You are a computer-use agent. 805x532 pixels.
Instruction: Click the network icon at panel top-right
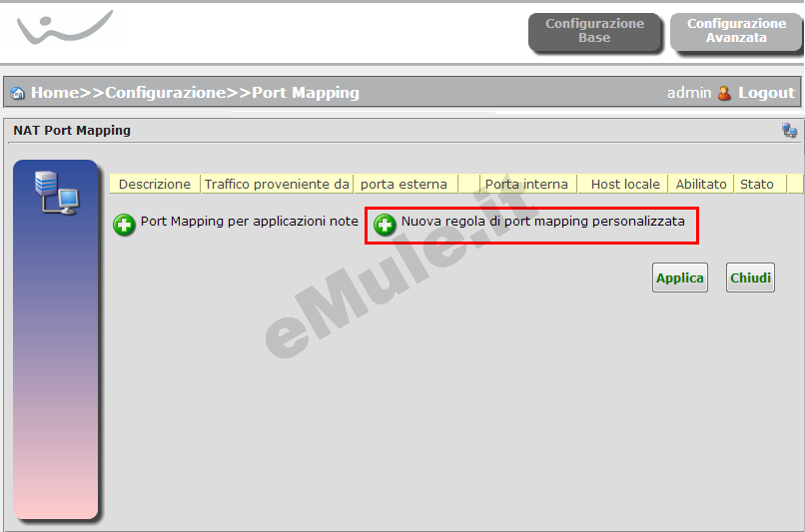[x=789, y=131]
